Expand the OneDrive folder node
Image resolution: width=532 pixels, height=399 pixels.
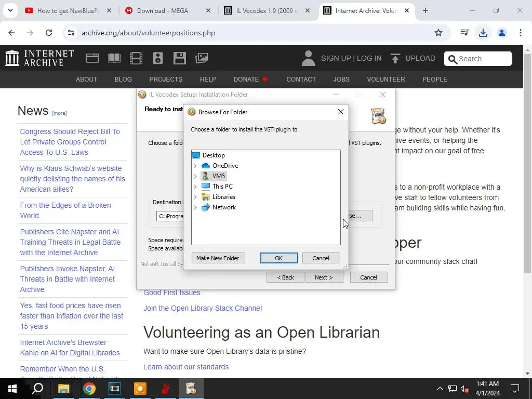point(195,166)
